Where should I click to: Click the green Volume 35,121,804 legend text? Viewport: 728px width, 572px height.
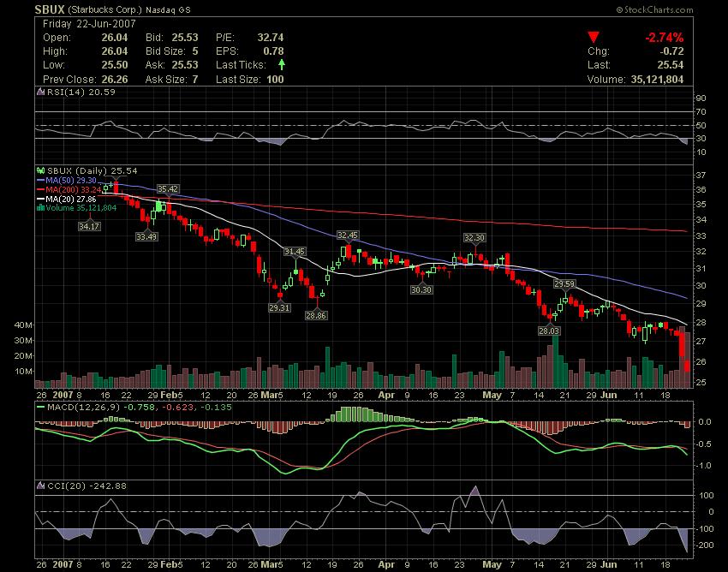81,208
